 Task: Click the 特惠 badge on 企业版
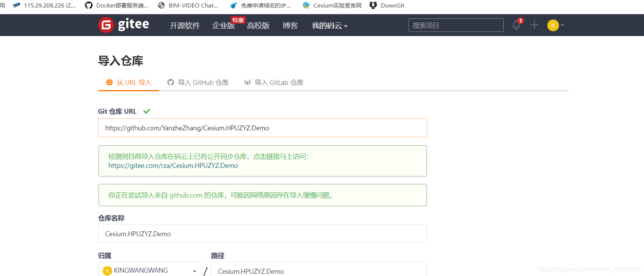tap(238, 20)
